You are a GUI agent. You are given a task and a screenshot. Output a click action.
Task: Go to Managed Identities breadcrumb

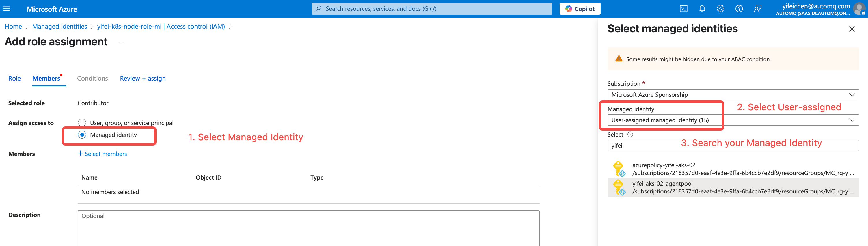(x=59, y=26)
